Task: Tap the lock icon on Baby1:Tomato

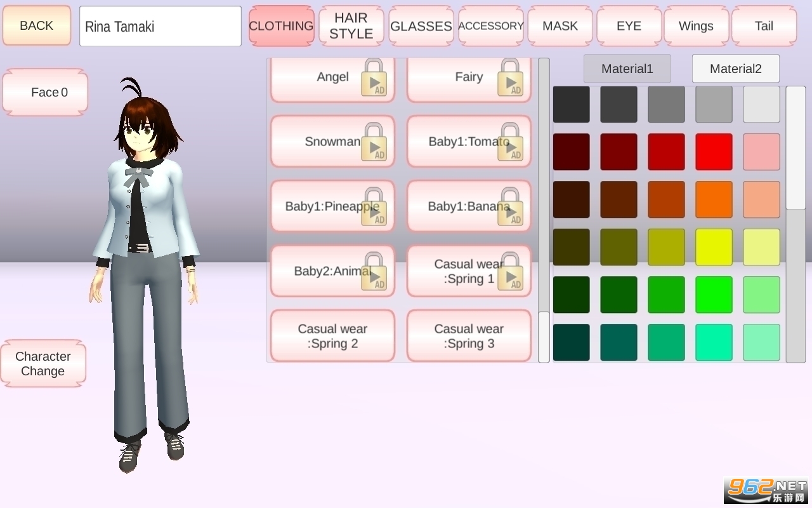Action: (x=510, y=144)
